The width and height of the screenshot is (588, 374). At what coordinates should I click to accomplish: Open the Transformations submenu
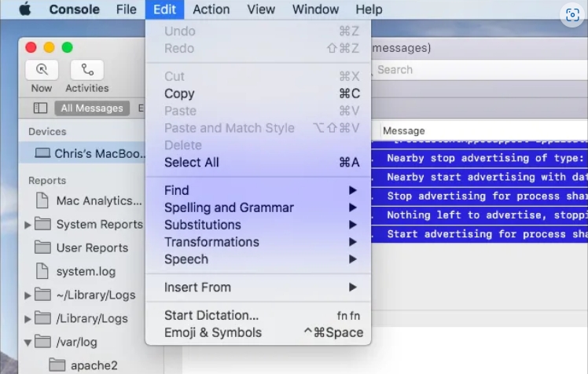coord(258,242)
